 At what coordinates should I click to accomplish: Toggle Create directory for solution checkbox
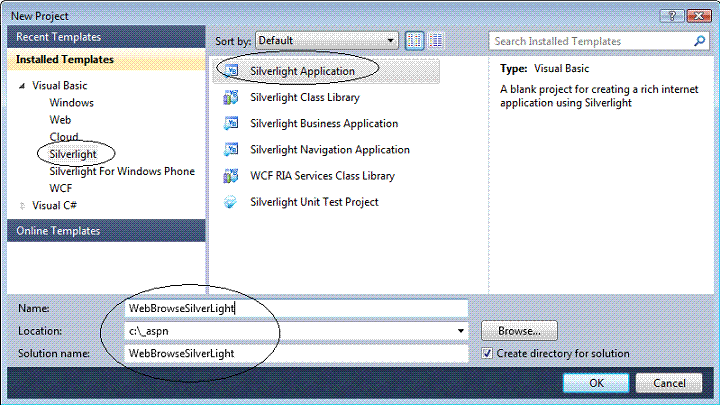tap(487, 353)
